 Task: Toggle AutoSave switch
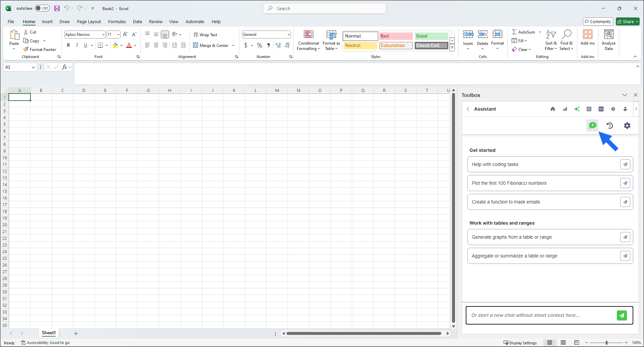click(42, 8)
